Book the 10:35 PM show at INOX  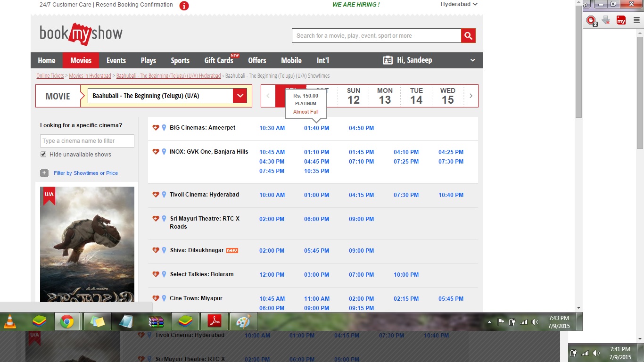[x=316, y=171]
